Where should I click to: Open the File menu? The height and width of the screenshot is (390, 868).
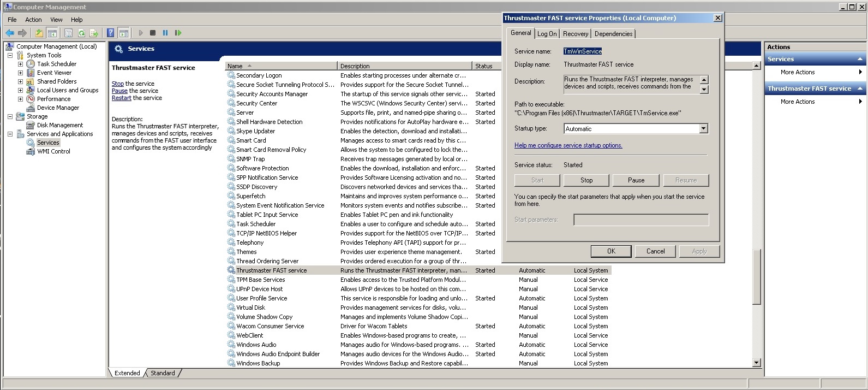[x=12, y=20]
